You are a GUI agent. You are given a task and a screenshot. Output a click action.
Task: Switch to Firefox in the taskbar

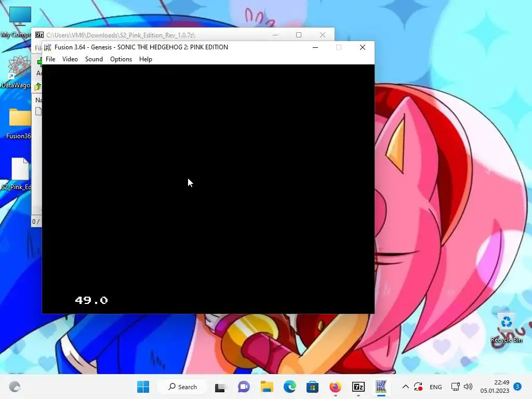coord(336,387)
